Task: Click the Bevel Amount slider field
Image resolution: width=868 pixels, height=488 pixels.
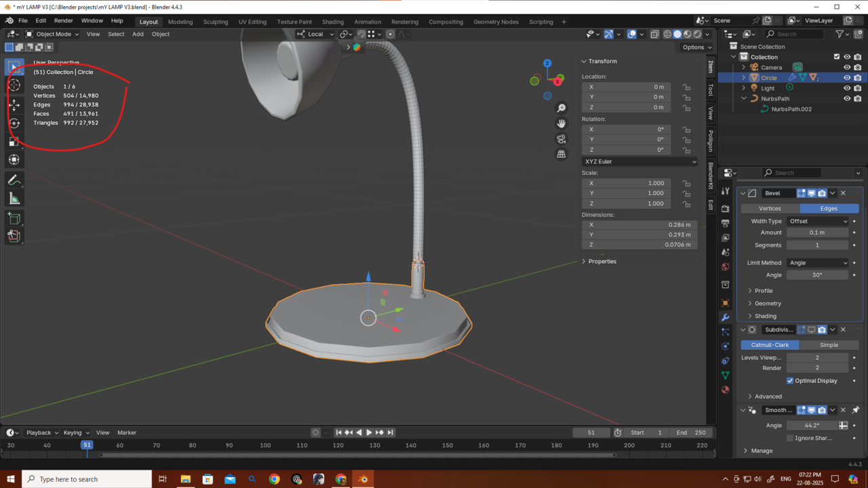Action: tap(817, 232)
